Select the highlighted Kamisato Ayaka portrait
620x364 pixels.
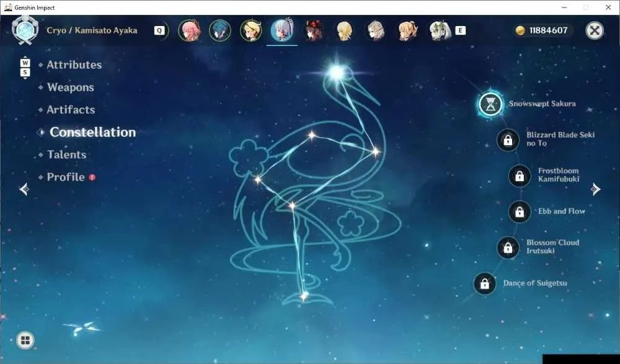pos(282,30)
